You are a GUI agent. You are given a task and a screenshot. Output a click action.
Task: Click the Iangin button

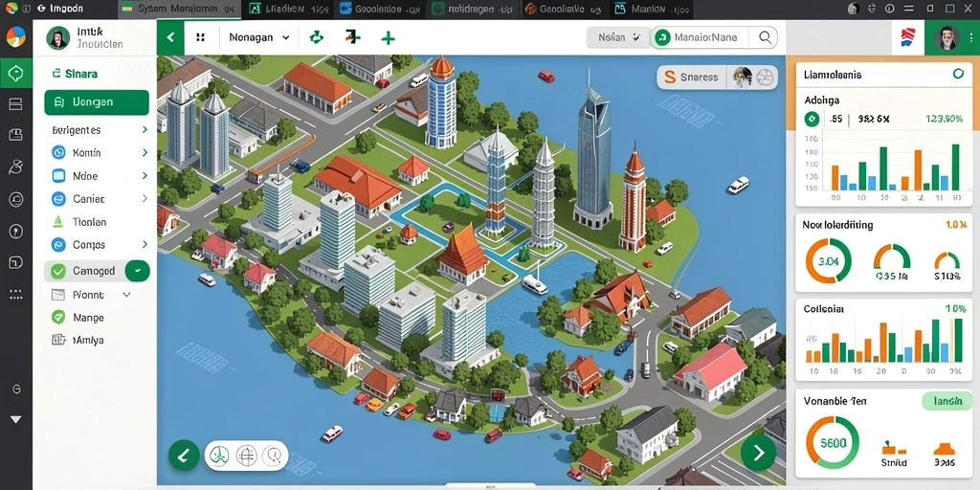click(947, 401)
